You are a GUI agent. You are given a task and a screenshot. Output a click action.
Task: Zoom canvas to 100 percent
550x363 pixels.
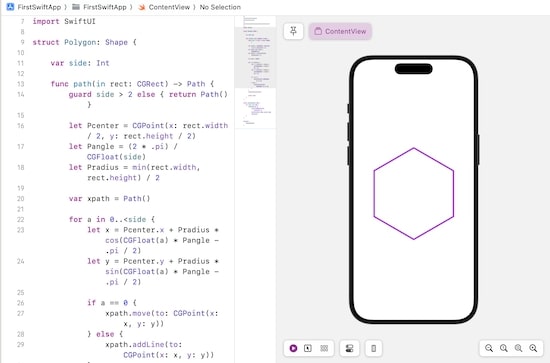coord(504,348)
